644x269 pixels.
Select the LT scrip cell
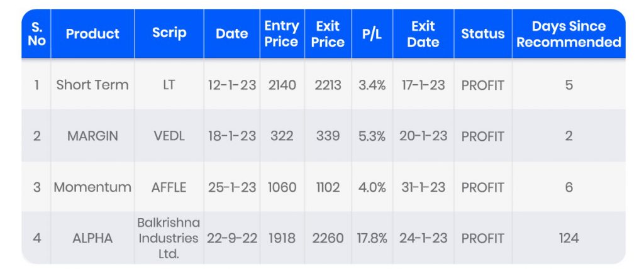coord(169,85)
